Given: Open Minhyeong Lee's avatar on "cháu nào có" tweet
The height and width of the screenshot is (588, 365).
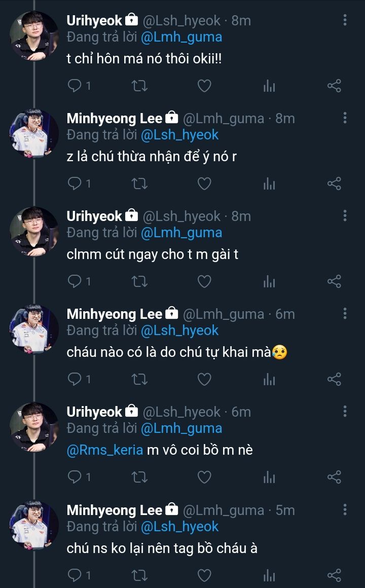Looking at the screenshot, I should (34, 329).
